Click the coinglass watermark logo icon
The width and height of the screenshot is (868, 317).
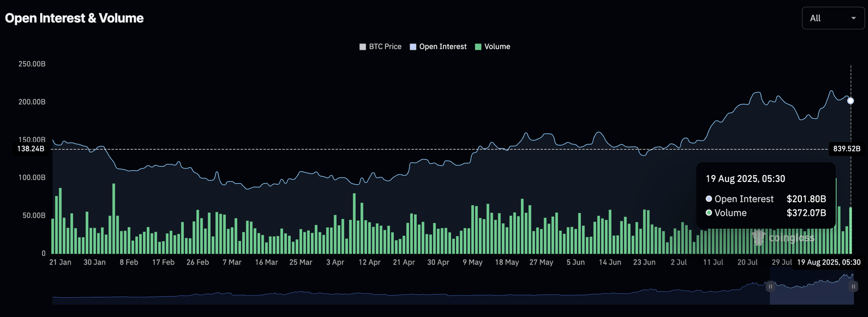tap(759, 238)
